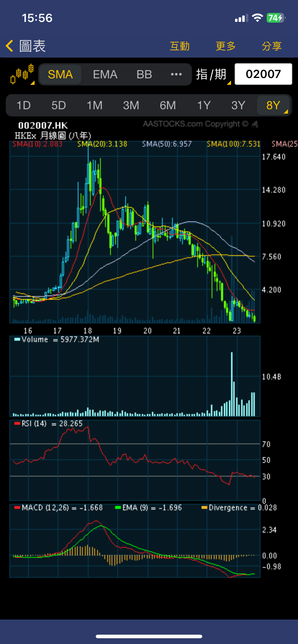Expand the 指/期 index futures dropdown
Image resolution: width=298 pixels, height=644 pixels.
pyautogui.click(x=212, y=74)
